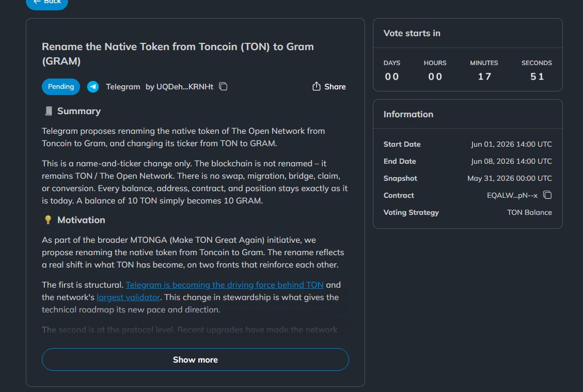Click the Share label
This screenshot has height=392, width=583.
pyautogui.click(x=335, y=87)
